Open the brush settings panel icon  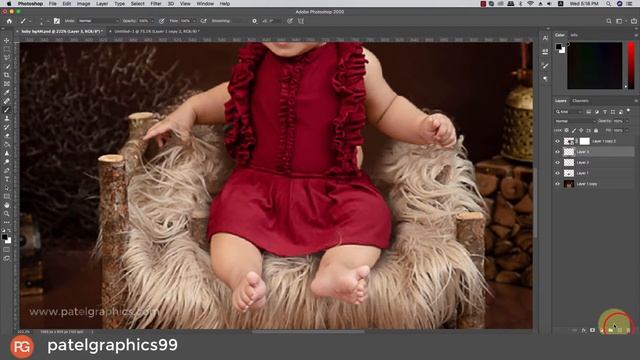[57, 21]
